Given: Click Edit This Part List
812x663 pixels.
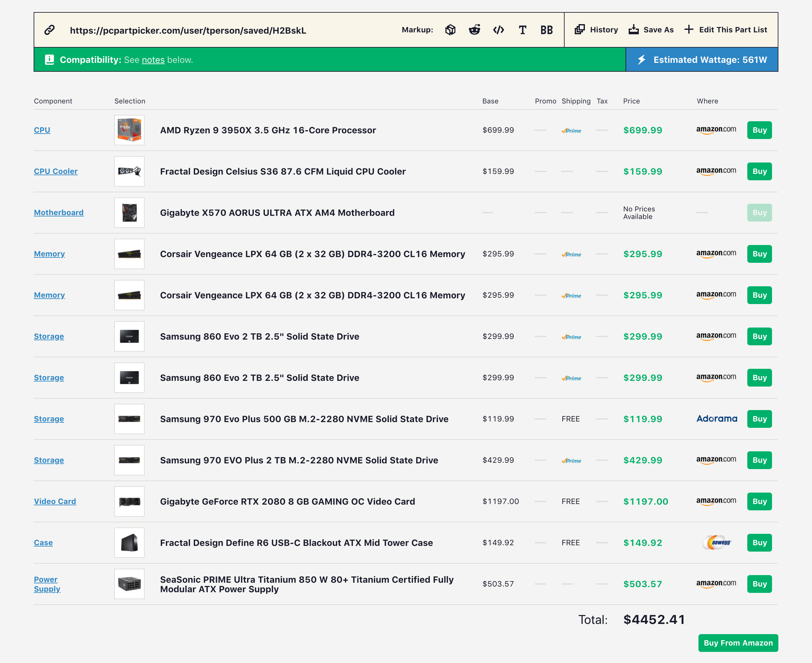Looking at the screenshot, I should click(x=725, y=30).
